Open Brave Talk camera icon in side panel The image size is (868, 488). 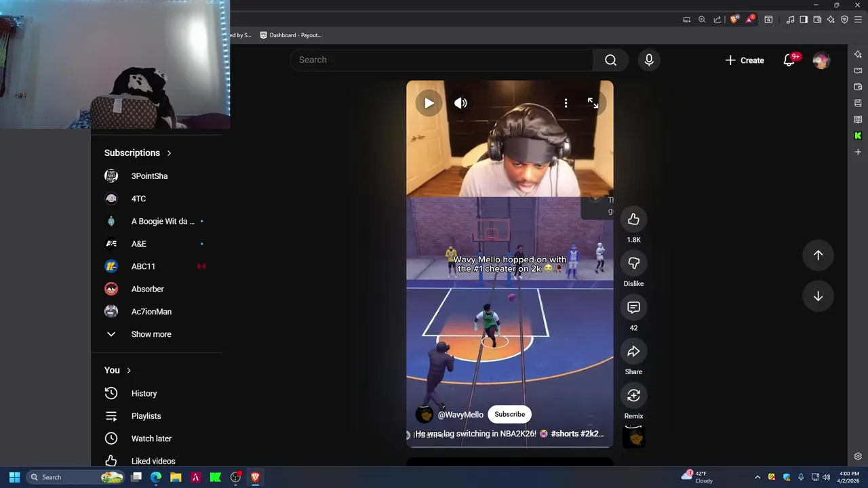coord(858,70)
